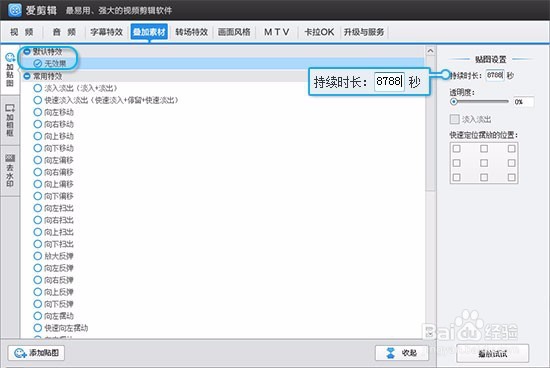
Task: Select the 无效果 effect
Action: (49, 63)
